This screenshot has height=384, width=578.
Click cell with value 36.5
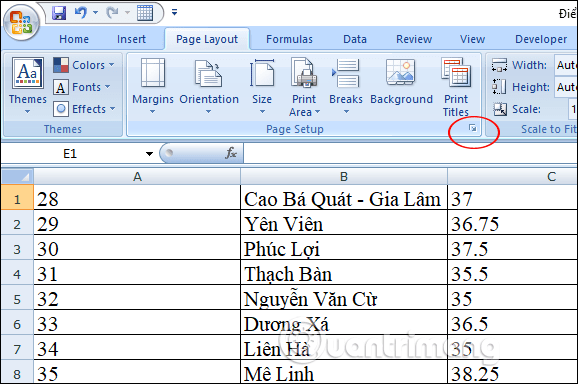[x=513, y=323]
